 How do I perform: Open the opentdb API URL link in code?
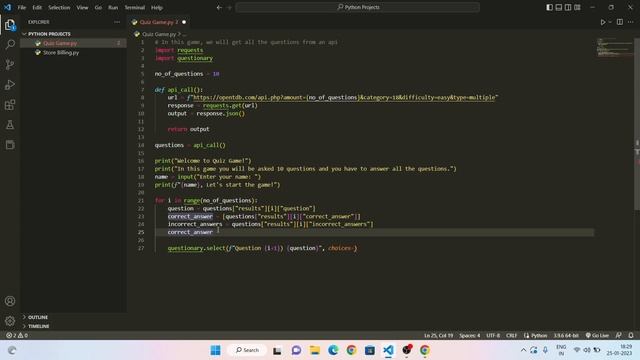(344, 98)
